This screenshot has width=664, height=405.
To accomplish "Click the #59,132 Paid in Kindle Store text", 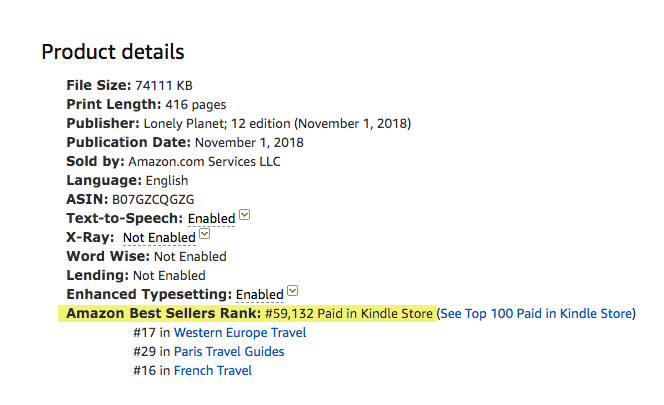I will (349, 313).
